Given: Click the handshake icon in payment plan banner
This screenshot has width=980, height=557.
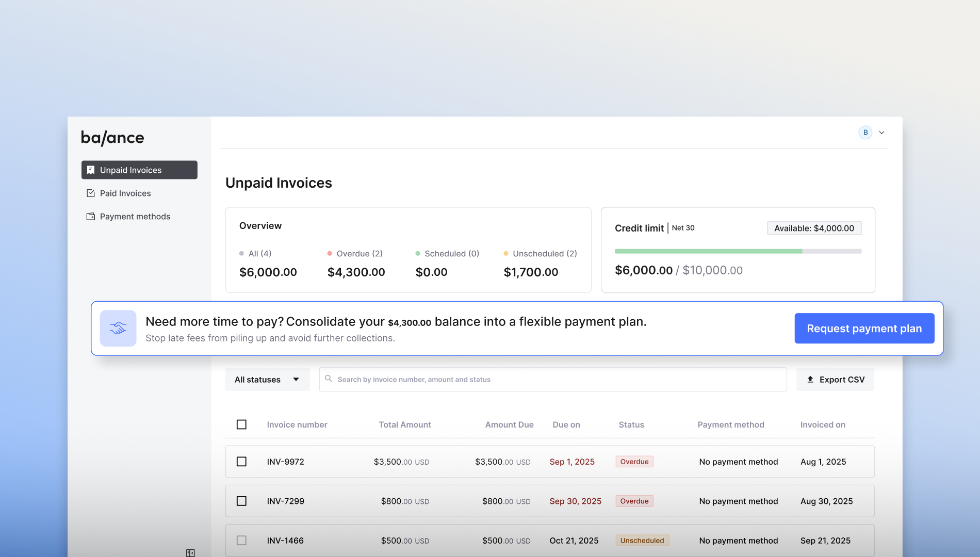Looking at the screenshot, I should click(118, 329).
